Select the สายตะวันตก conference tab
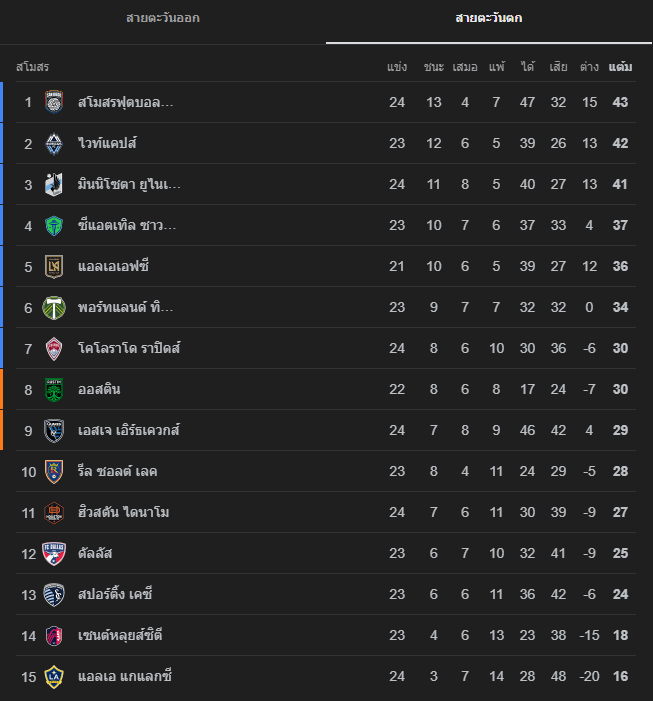 pyautogui.click(x=489, y=18)
